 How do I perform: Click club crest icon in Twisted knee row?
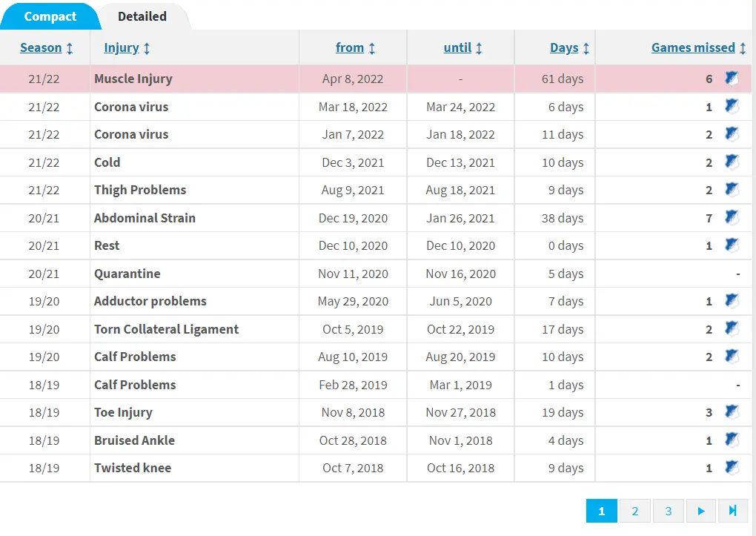coord(732,468)
